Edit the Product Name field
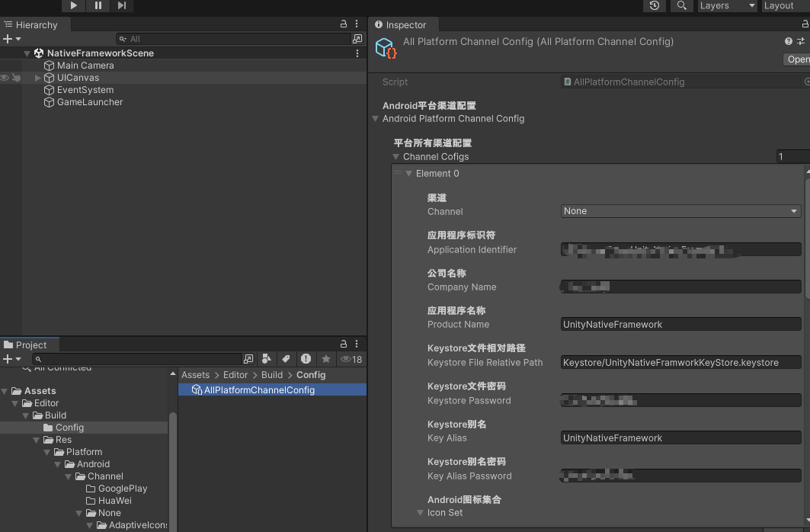Screen dimensions: 810x532 tap(681, 325)
